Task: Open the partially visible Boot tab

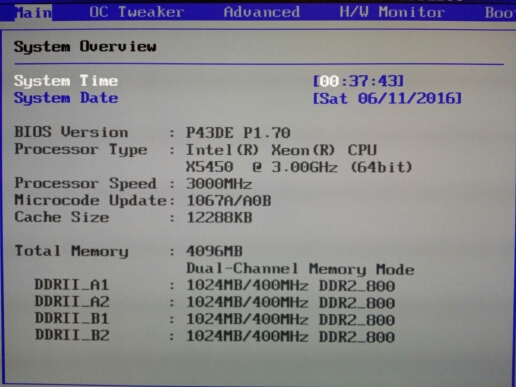Action: pyautogui.click(x=500, y=13)
